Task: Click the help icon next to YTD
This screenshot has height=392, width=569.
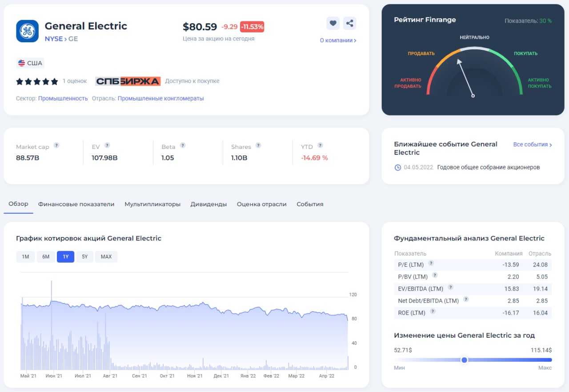Action: 320,145
